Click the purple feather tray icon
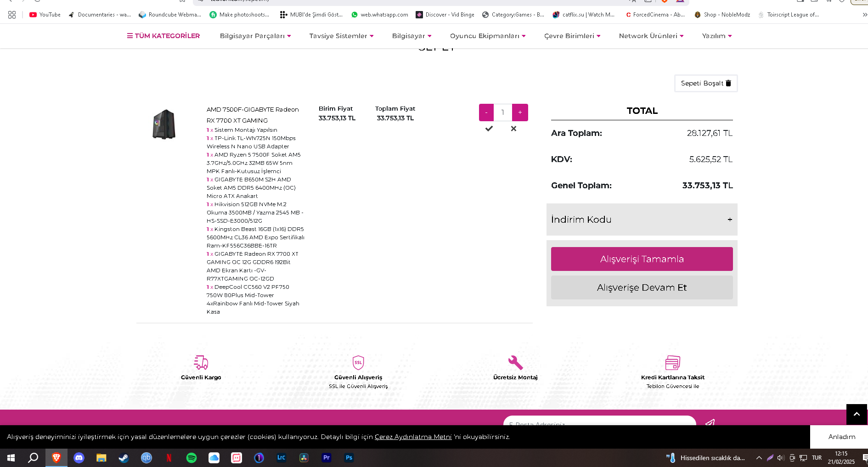This screenshot has height=467, width=868. click(x=770, y=458)
